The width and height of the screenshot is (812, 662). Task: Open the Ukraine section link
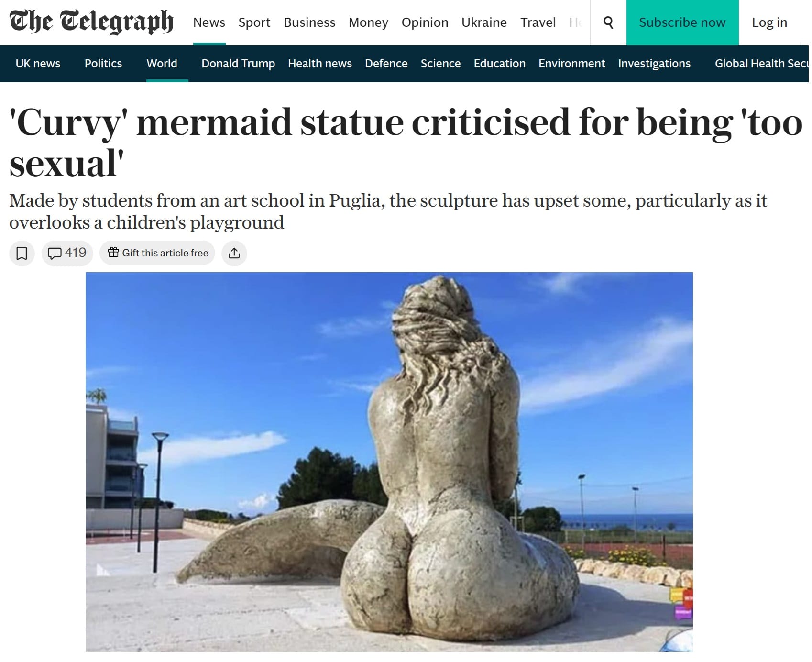click(484, 22)
